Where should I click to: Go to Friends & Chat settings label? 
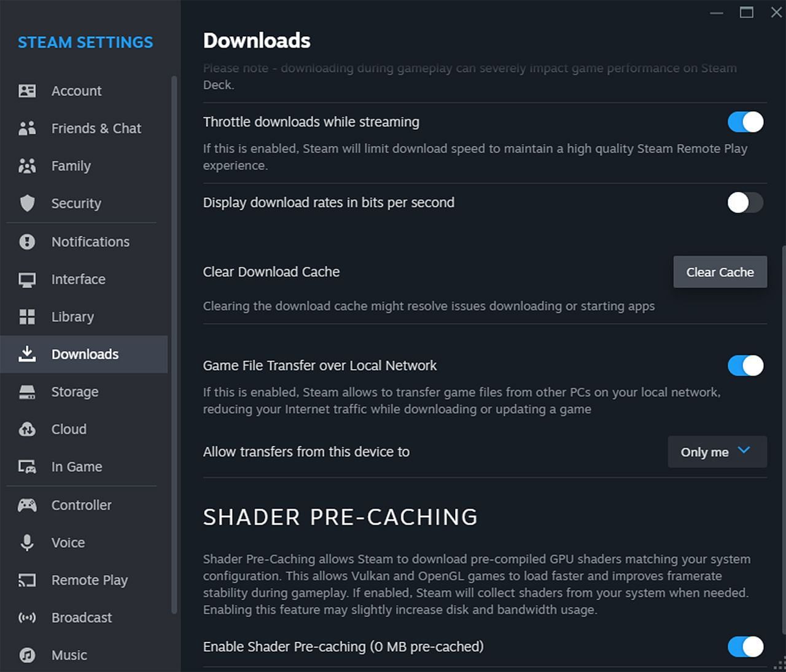[x=96, y=128]
